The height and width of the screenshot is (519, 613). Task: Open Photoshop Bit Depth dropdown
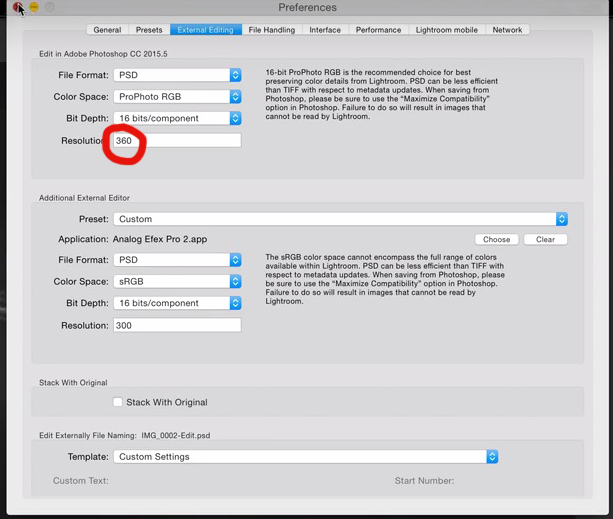pyautogui.click(x=178, y=118)
